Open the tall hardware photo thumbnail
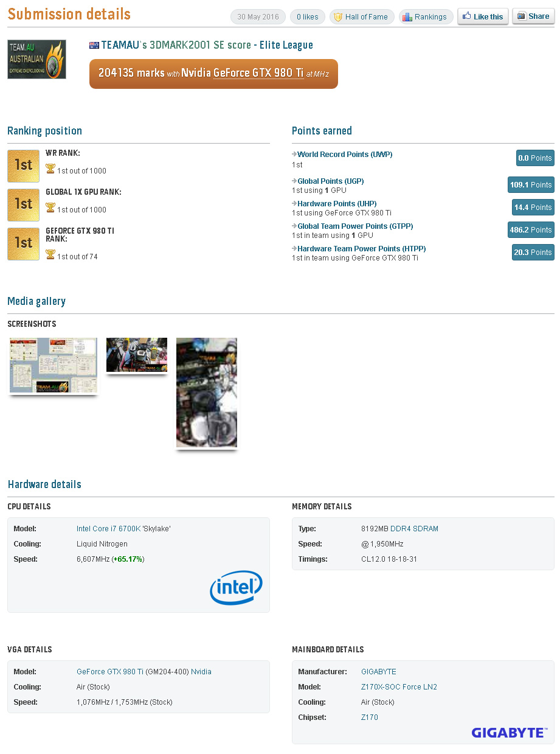 (x=207, y=393)
